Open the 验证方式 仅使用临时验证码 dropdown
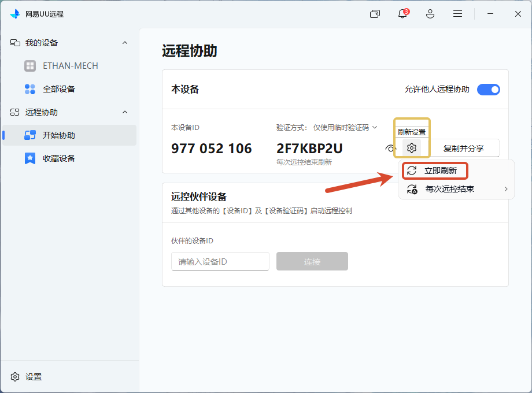 click(345, 128)
